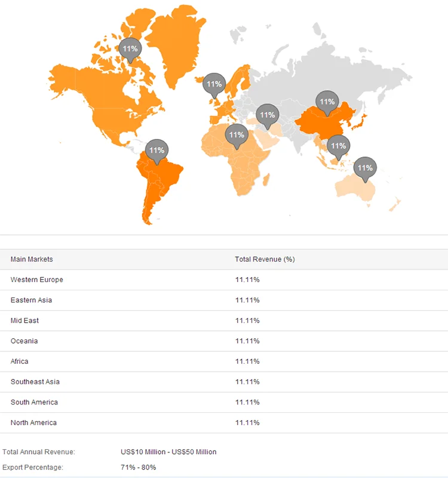Select the 11% marker on Southeast Asia
Viewport: 448px width, 478px height.
338,146
